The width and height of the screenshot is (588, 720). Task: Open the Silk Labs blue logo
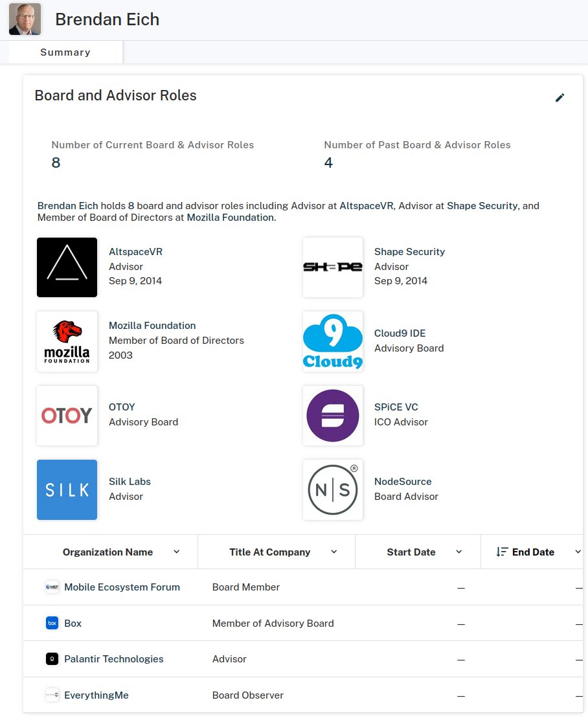(67, 489)
